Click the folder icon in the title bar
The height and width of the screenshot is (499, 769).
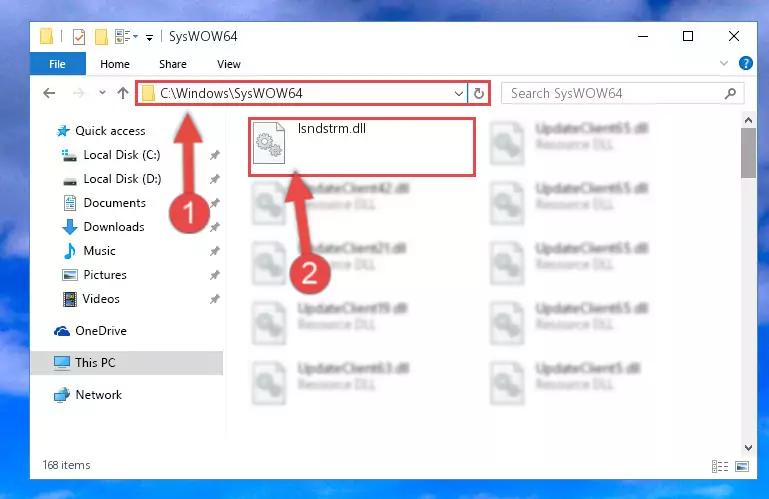point(47,37)
